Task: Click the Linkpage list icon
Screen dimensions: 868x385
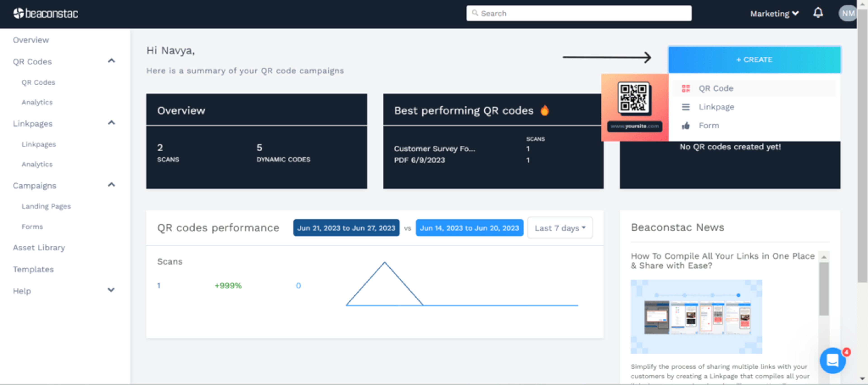Action: click(x=685, y=107)
